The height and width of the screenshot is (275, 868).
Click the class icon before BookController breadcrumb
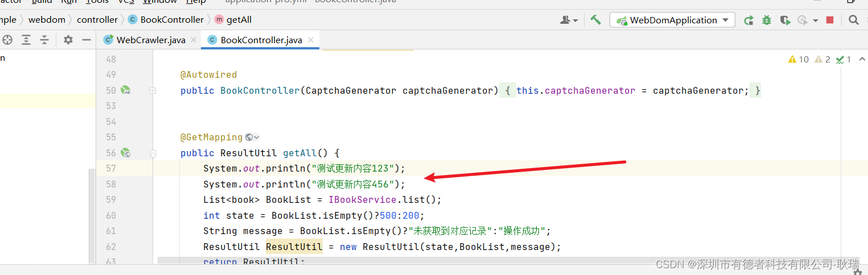tap(133, 19)
